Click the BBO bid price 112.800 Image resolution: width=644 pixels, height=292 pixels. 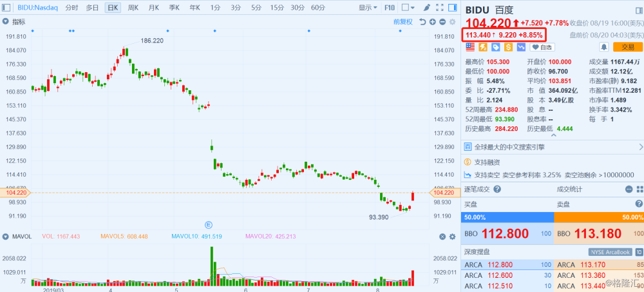[x=505, y=233]
